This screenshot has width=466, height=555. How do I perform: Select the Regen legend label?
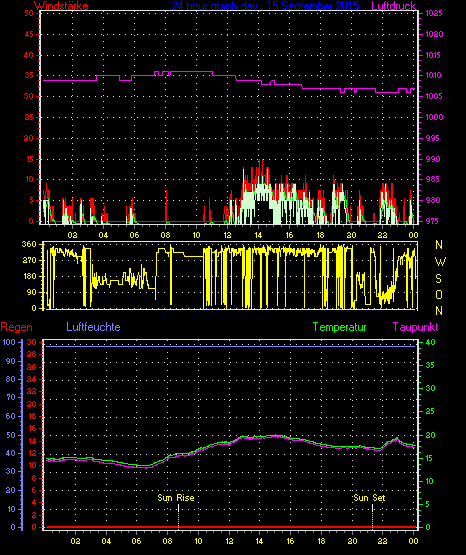coord(16,327)
